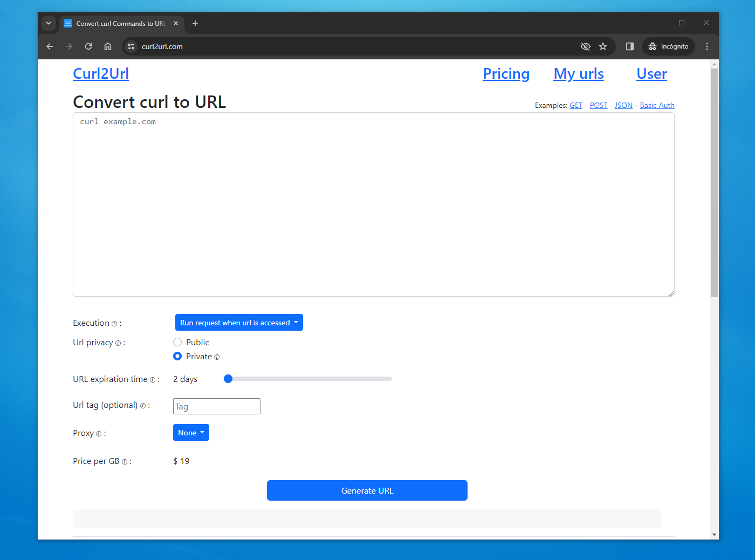
Task: Open the Chrome three-dot menu
Action: coord(707,46)
